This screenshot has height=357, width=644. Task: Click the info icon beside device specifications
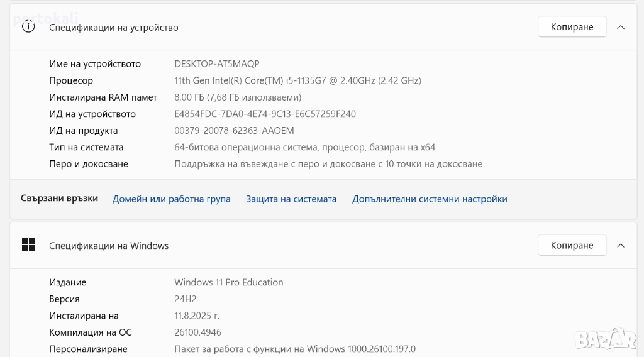(x=28, y=27)
